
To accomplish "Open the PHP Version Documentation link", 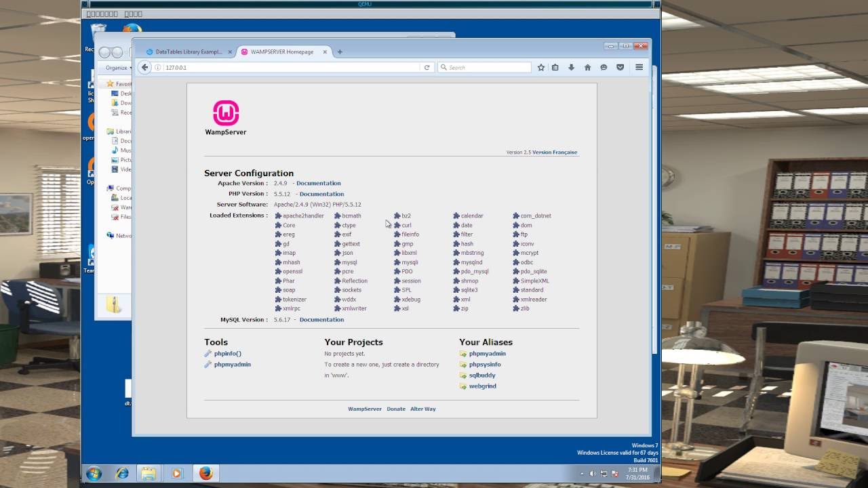I will pyautogui.click(x=321, y=194).
